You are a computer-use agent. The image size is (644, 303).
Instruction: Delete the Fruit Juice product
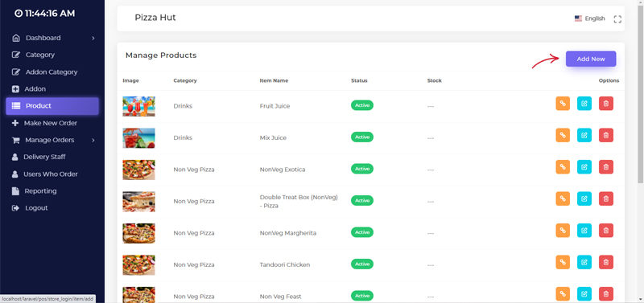pos(606,104)
